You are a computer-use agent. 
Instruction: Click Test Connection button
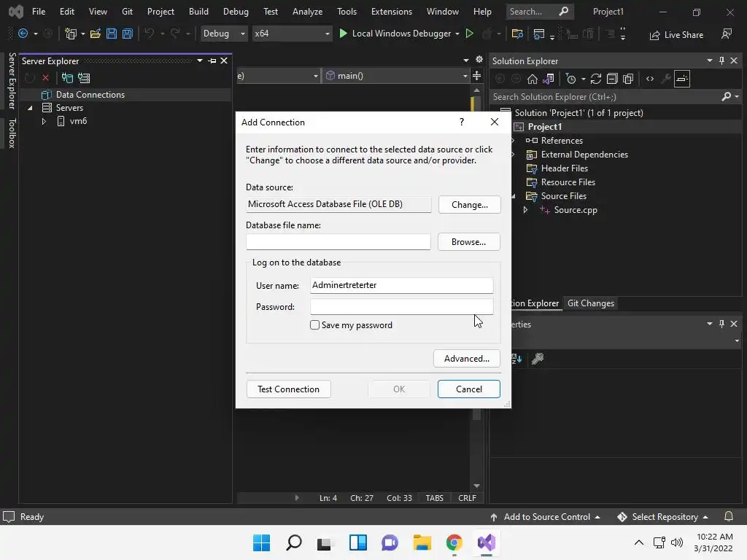tap(289, 389)
